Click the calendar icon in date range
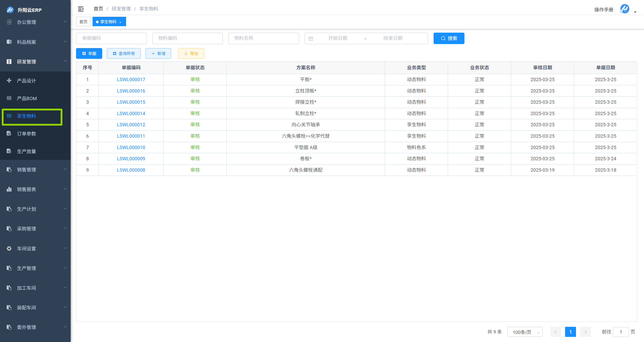This screenshot has height=342, width=644. pos(311,38)
